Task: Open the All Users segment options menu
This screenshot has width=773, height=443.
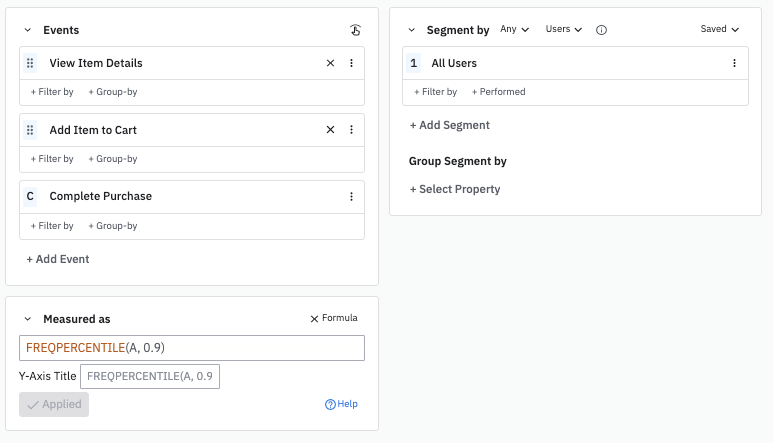Action: point(735,63)
